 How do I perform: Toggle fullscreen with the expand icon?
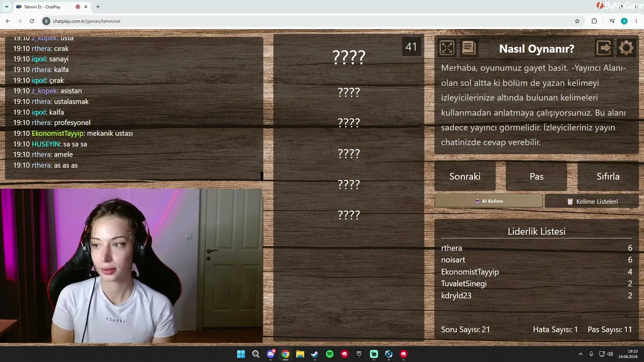447,48
